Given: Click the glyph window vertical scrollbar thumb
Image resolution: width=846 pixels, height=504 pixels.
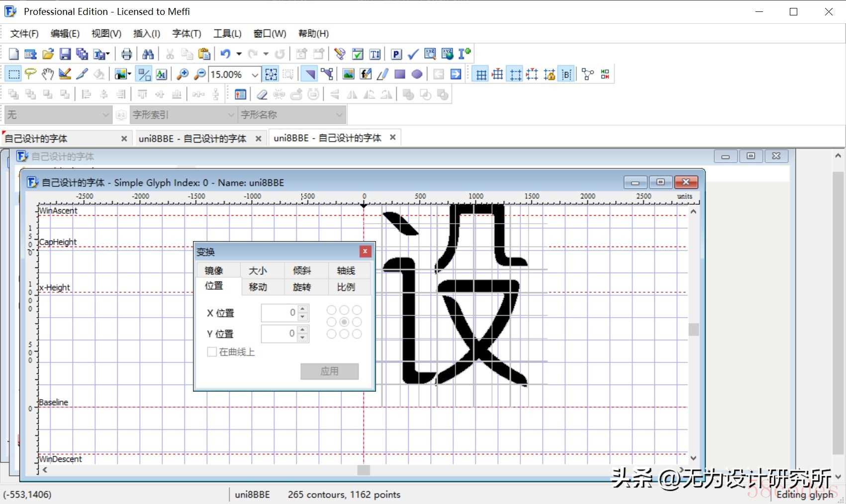Looking at the screenshot, I should click(693, 329).
